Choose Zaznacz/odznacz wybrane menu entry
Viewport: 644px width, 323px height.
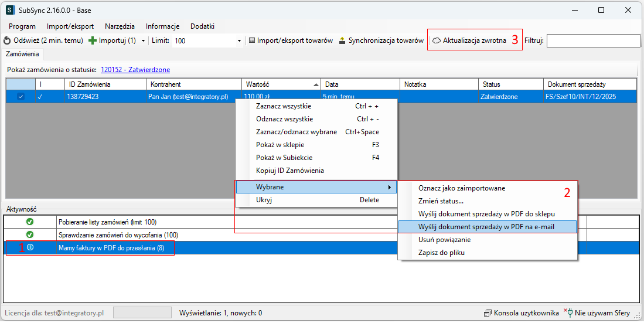tap(316, 132)
